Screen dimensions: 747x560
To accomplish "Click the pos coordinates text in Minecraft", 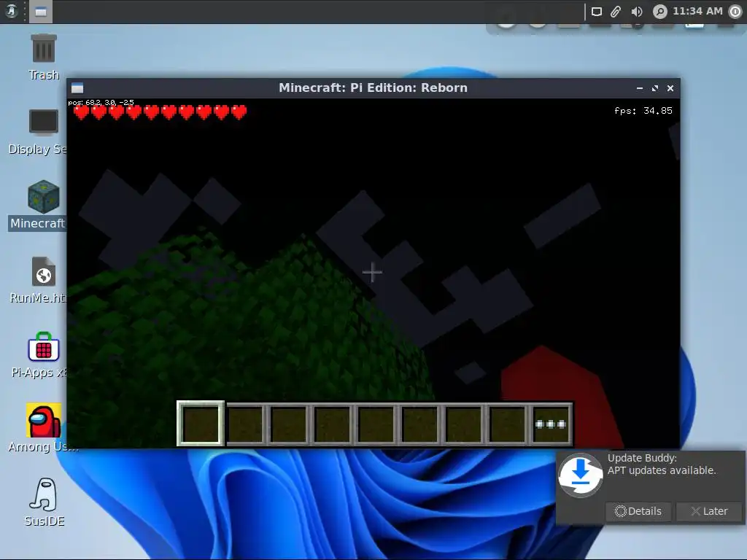I will [x=101, y=102].
